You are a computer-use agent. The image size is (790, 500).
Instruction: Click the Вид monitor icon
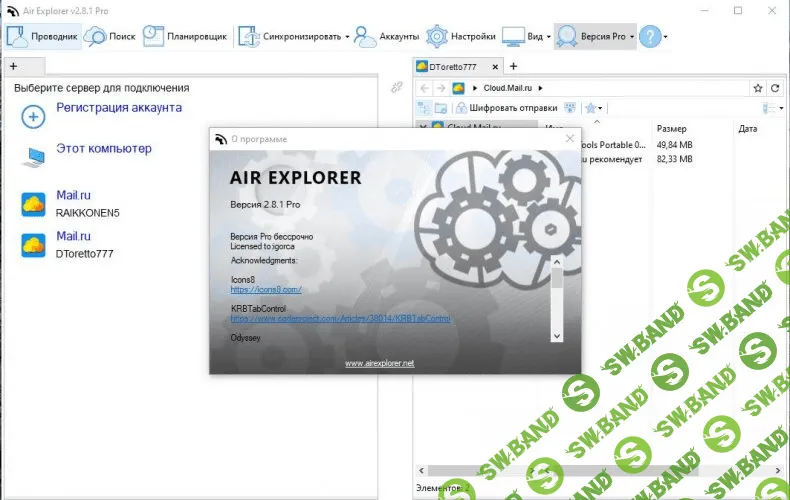tap(513, 37)
